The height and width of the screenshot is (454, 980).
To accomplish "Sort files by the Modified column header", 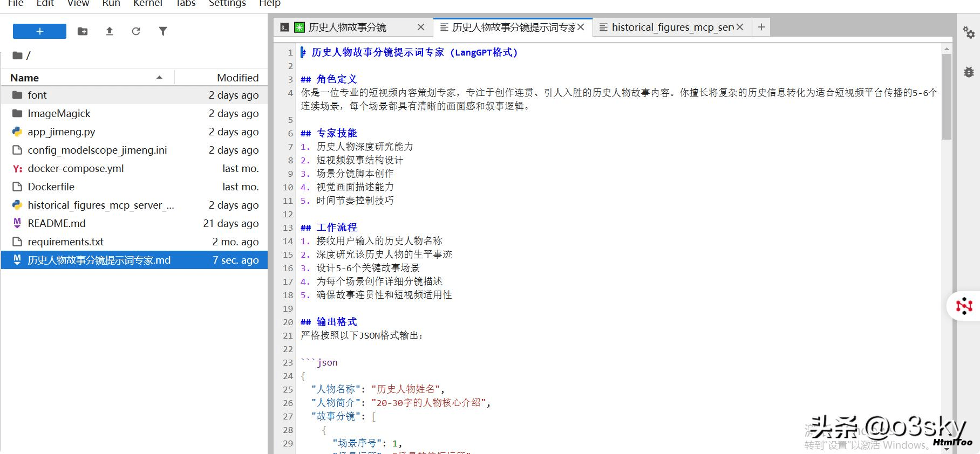I will point(221,78).
